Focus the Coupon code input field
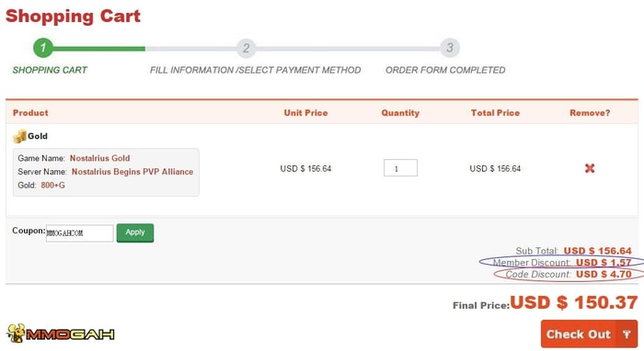 click(80, 232)
